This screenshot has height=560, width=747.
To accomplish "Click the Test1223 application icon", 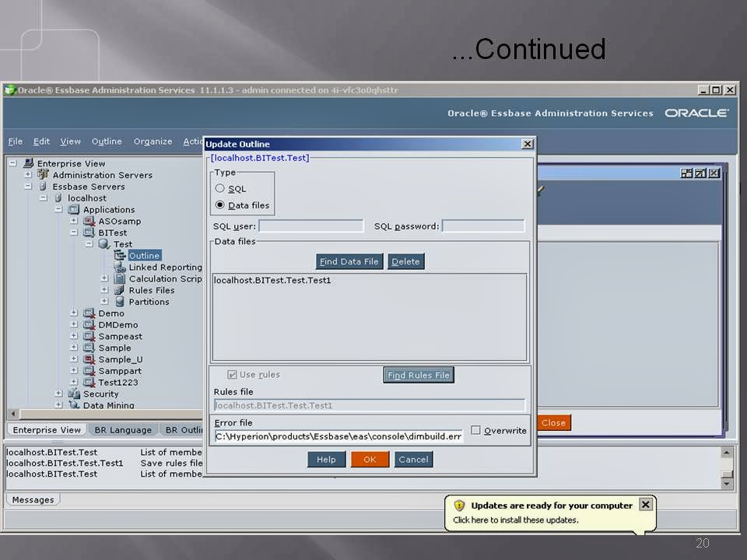I will [89, 382].
